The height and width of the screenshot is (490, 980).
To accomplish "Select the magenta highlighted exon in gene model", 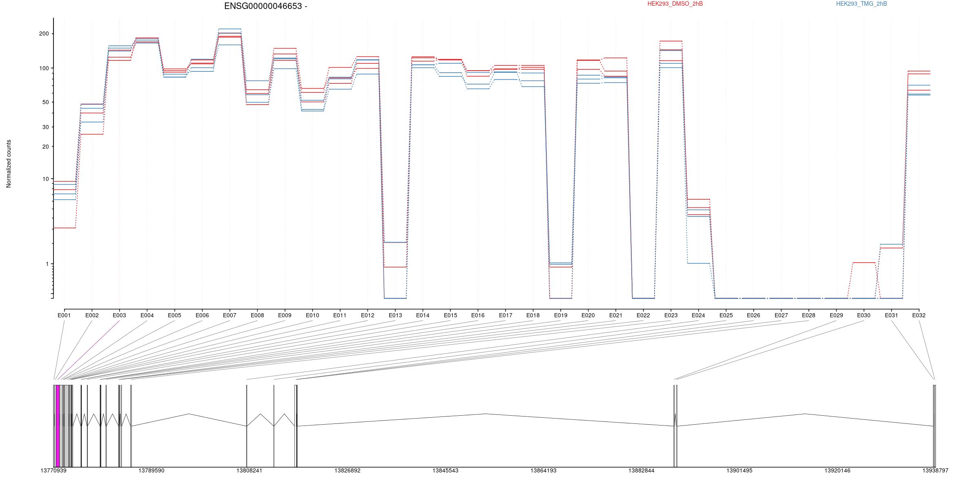I will pyautogui.click(x=58, y=426).
